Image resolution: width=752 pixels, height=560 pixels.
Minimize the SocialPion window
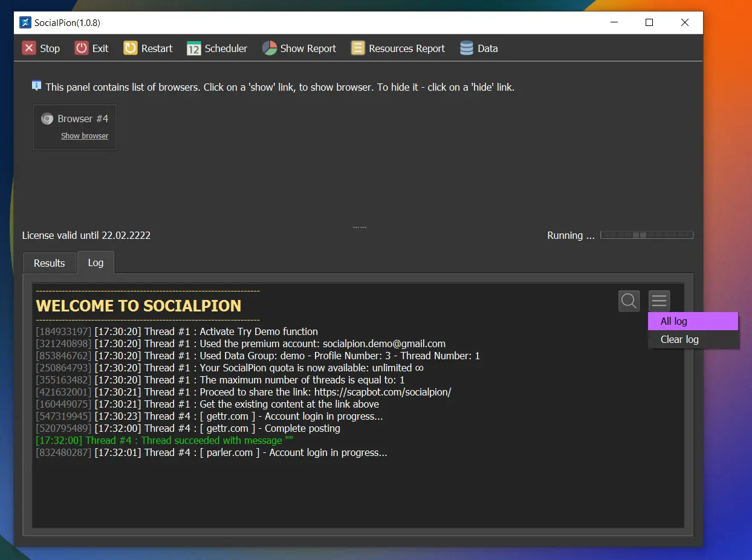pyautogui.click(x=614, y=23)
